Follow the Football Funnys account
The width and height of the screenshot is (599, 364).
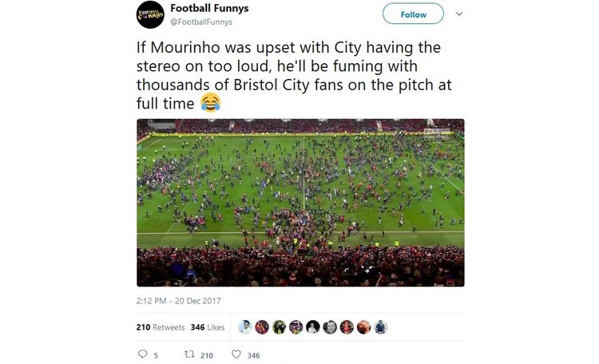click(x=414, y=14)
